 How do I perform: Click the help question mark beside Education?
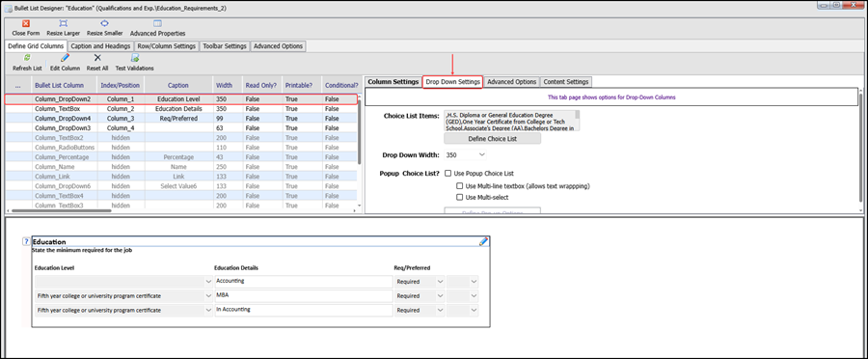pyautogui.click(x=25, y=241)
